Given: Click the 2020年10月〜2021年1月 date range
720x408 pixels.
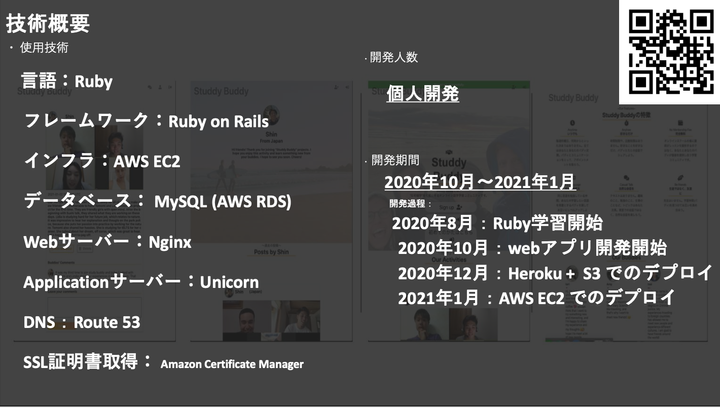Looking at the screenshot, I should [479, 182].
